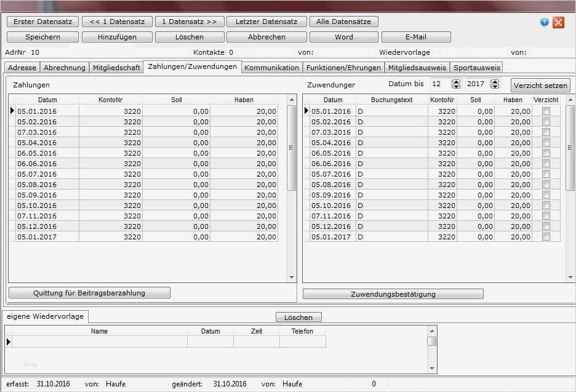Advance with 1 Datensatz >> button

pyautogui.click(x=189, y=22)
